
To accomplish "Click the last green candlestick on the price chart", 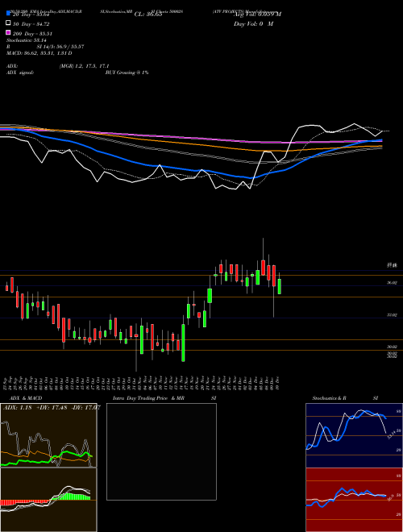I will click(x=280, y=286).
